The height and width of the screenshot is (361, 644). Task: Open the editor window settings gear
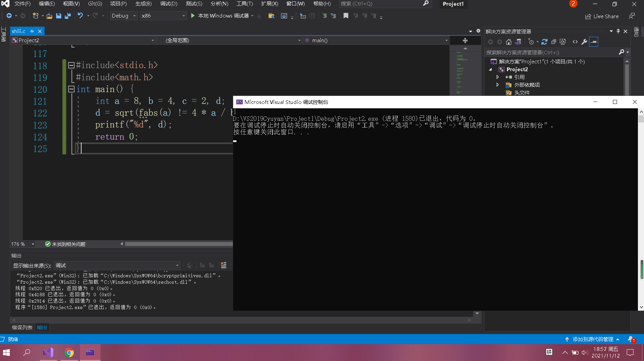478,31
